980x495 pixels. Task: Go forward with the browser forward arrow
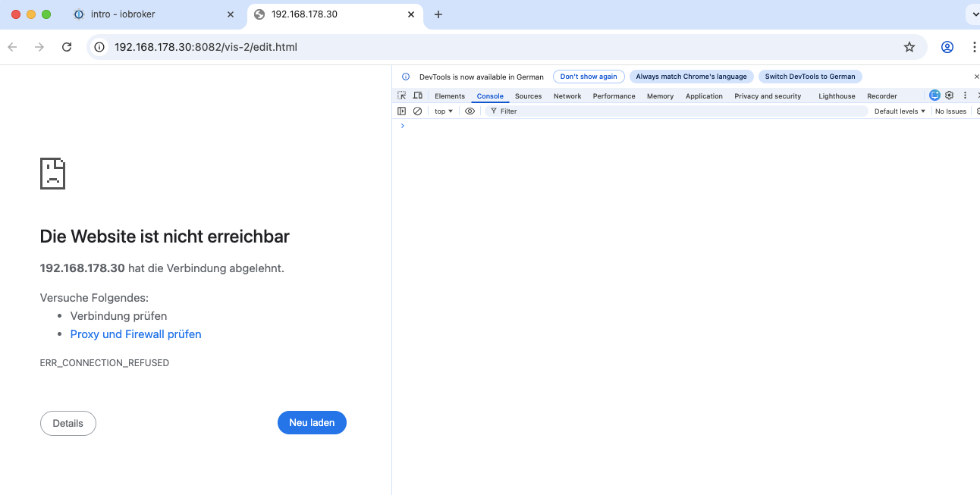39,47
